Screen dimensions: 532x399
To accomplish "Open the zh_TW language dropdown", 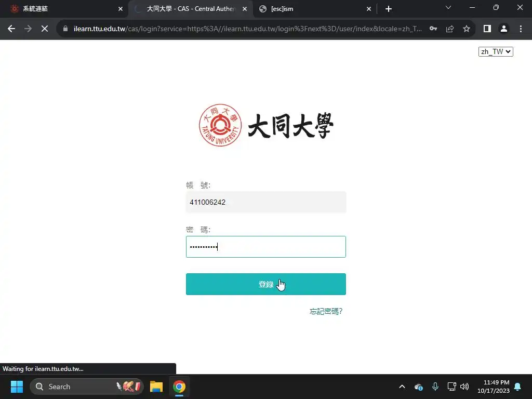I will (495, 51).
